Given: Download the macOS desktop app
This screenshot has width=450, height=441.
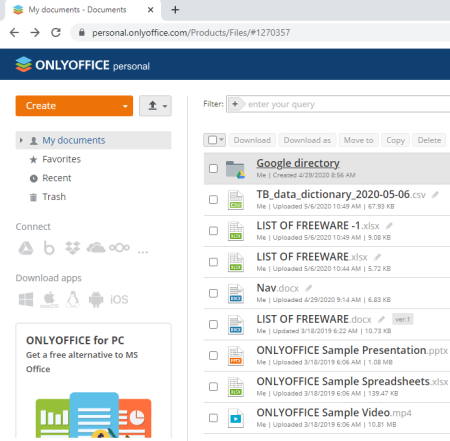Looking at the screenshot, I should click(x=49, y=299).
